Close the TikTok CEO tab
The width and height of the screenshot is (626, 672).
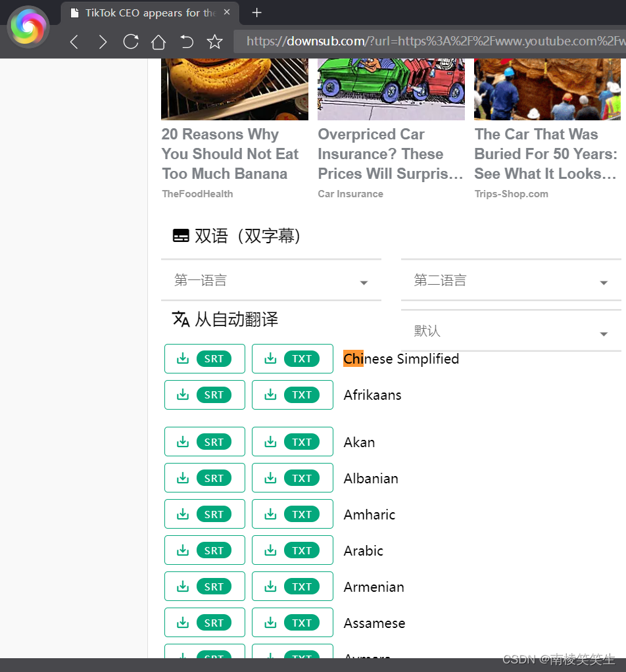pyautogui.click(x=227, y=12)
